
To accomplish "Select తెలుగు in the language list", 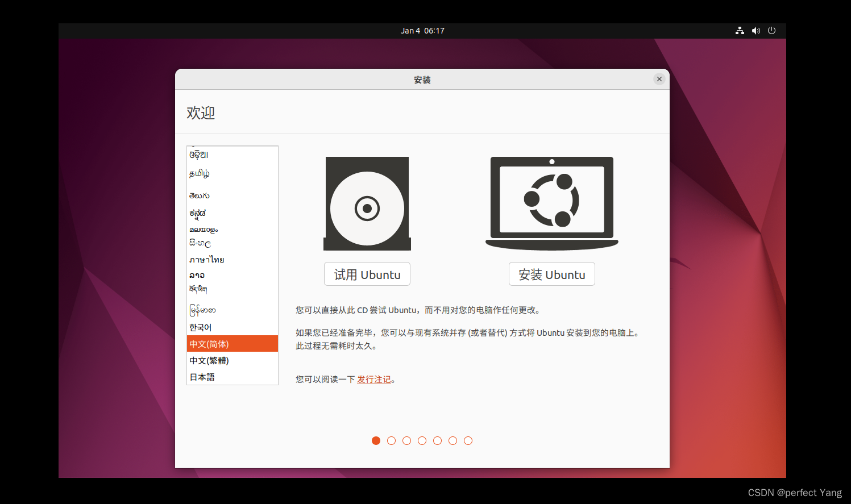I will click(x=233, y=195).
